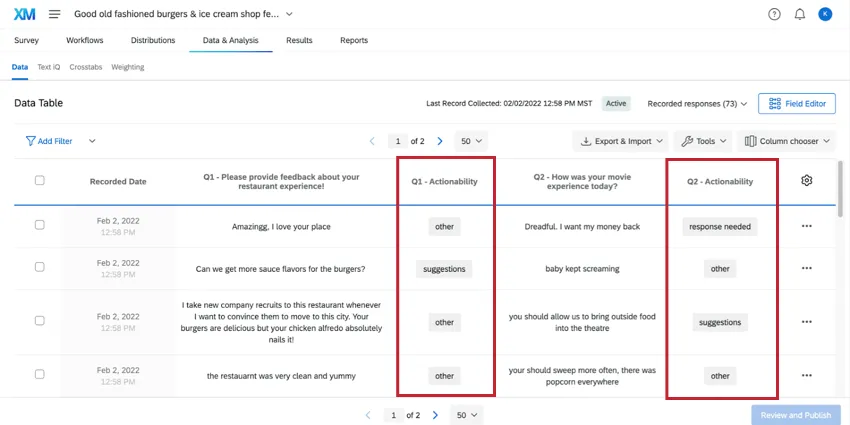The height and width of the screenshot is (425, 850).
Task: Select all rows with header checkbox
Action: click(x=40, y=181)
